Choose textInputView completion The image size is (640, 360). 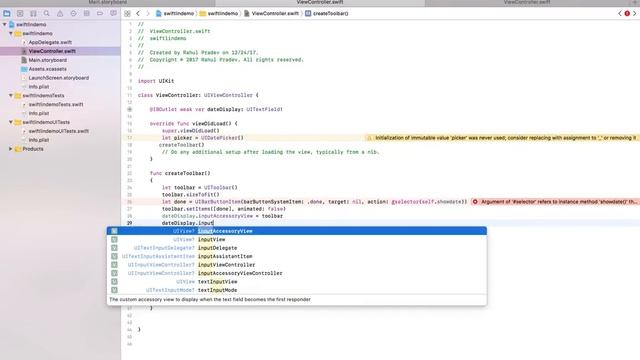[297, 282]
